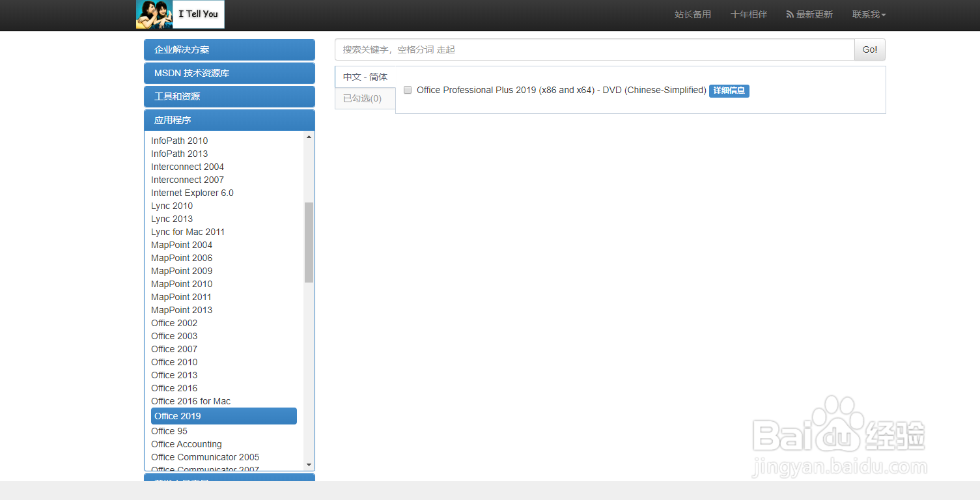
Task: Open the 站长备用 nav link
Action: 693,14
